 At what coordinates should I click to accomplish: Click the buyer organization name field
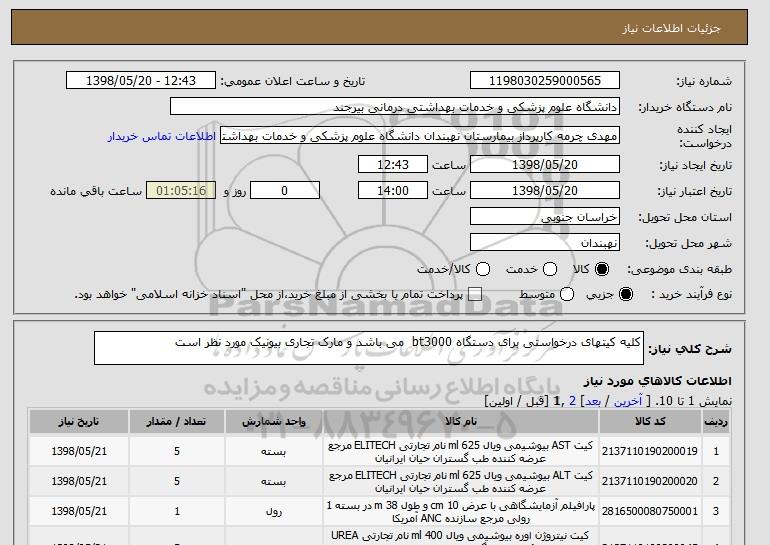pos(395,107)
